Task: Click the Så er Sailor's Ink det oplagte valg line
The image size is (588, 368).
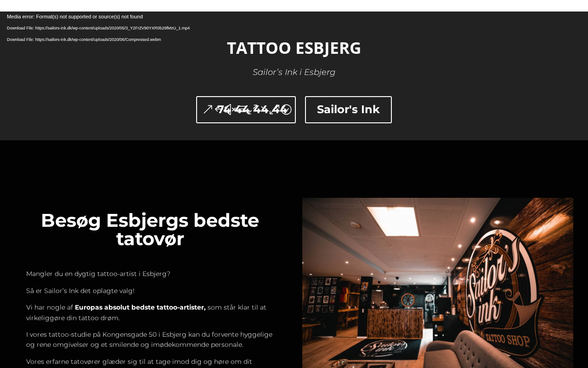Action: 80,291
